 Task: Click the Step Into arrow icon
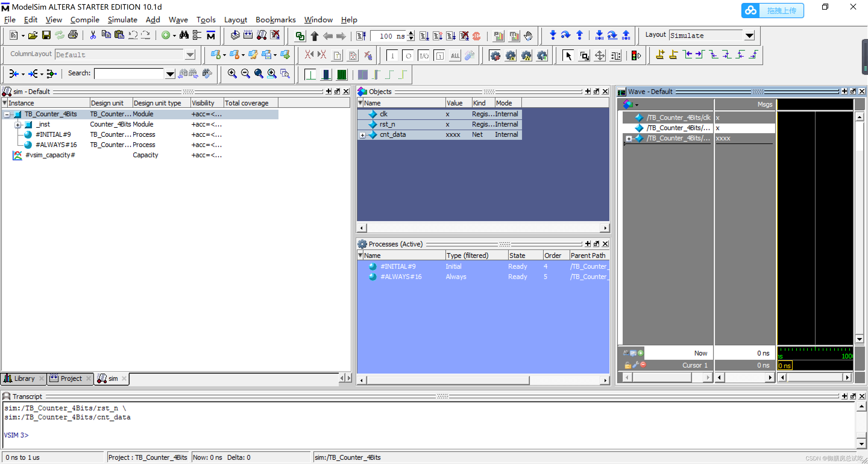point(553,35)
